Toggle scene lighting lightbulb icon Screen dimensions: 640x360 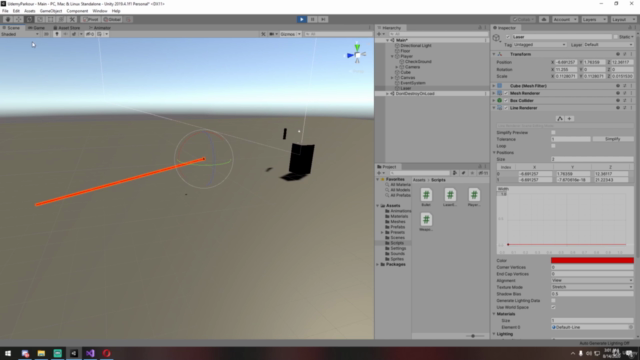coord(57,34)
